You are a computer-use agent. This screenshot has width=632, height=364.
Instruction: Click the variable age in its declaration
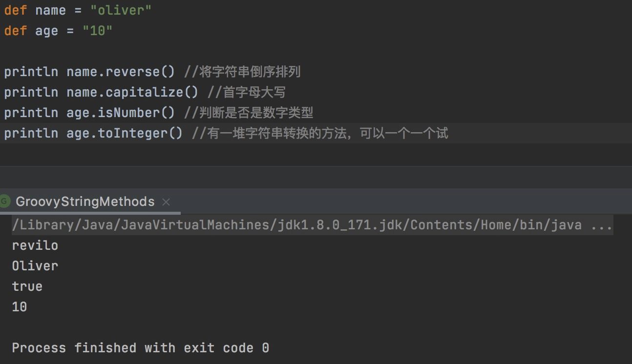tap(46, 30)
